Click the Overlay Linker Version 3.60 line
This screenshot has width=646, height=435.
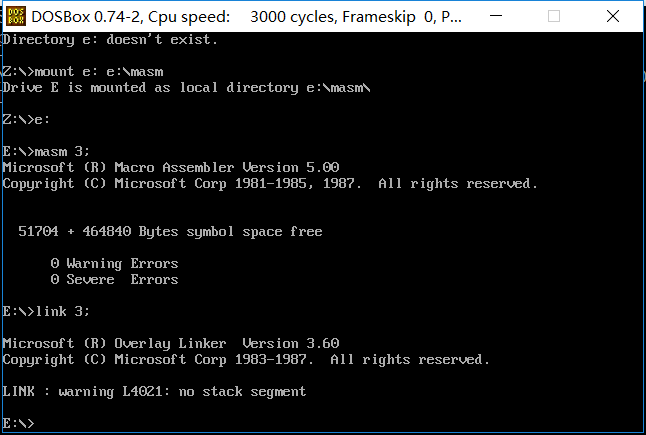pyautogui.click(x=171, y=343)
